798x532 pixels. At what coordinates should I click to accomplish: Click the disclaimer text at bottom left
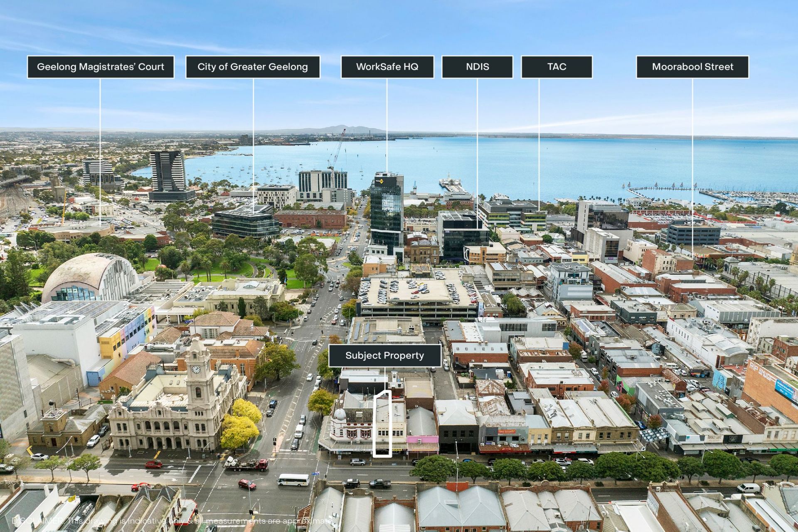[x=172, y=521]
